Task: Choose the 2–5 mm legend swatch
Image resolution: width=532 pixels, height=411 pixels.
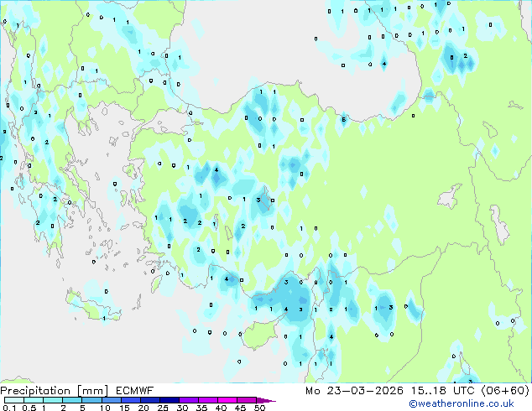Action: (72, 400)
